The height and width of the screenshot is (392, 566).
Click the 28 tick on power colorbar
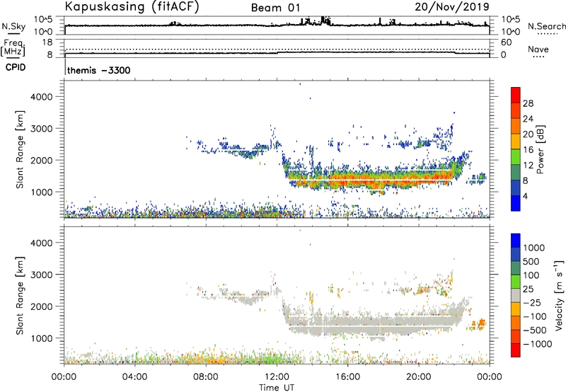pyautogui.click(x=528, y=103)
